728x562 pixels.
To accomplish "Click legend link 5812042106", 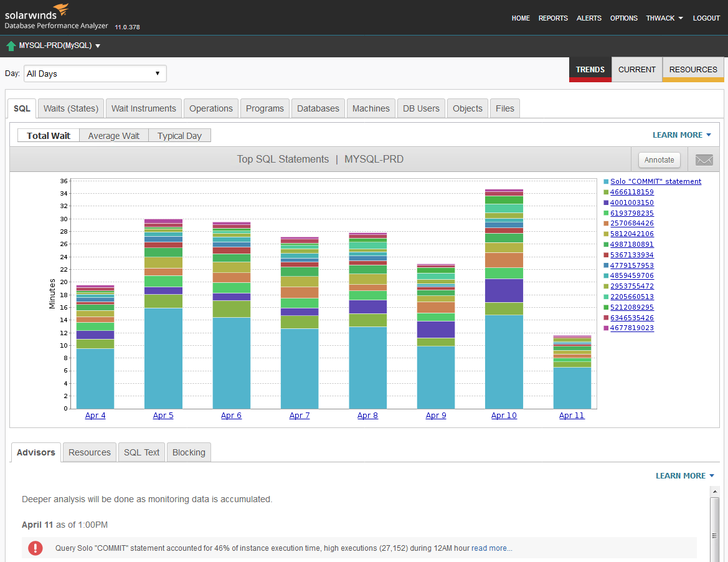I will 632,234.
